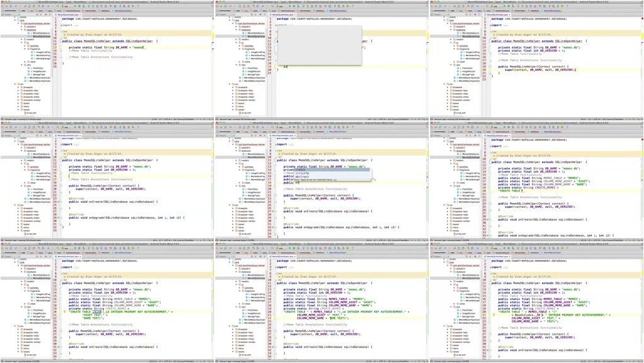Close MemeSQLiteHelper.java tab in blank-popup frame
The image size is (644, 363).
tap(295, 14)
